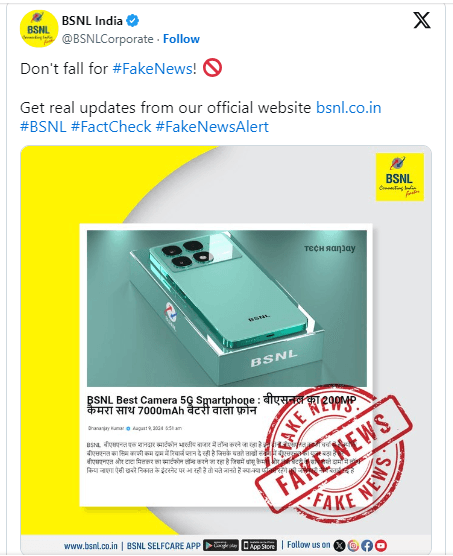
Task: Click the App Store badge
Action: pyautogui.click(x=259, y=545)
